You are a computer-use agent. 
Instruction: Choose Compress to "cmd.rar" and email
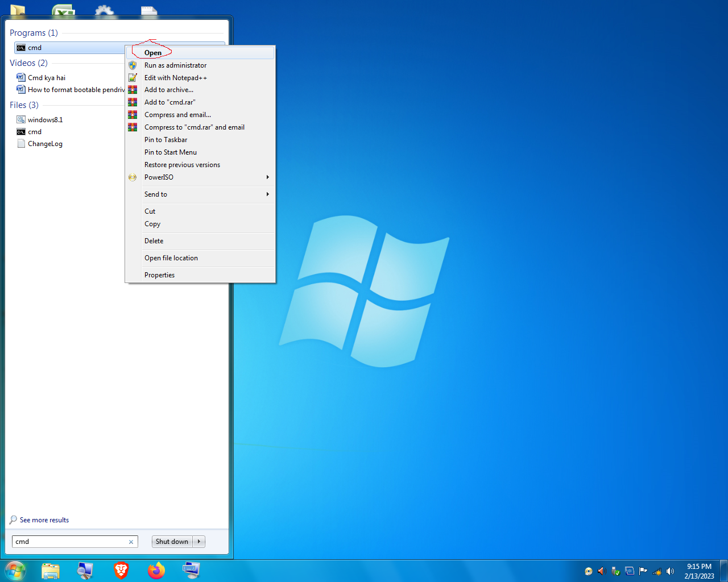point(200,127)
